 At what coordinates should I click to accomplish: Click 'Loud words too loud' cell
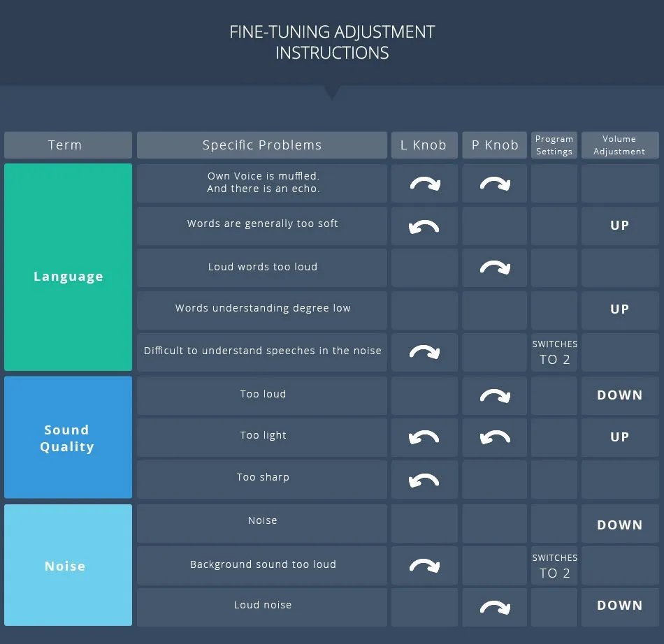[x=261, y=268]
